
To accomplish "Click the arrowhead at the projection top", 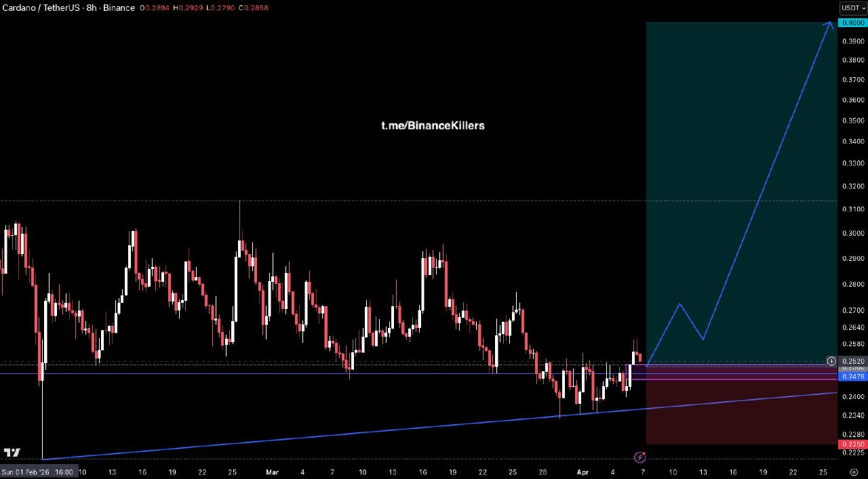I will tap(829, 25).
